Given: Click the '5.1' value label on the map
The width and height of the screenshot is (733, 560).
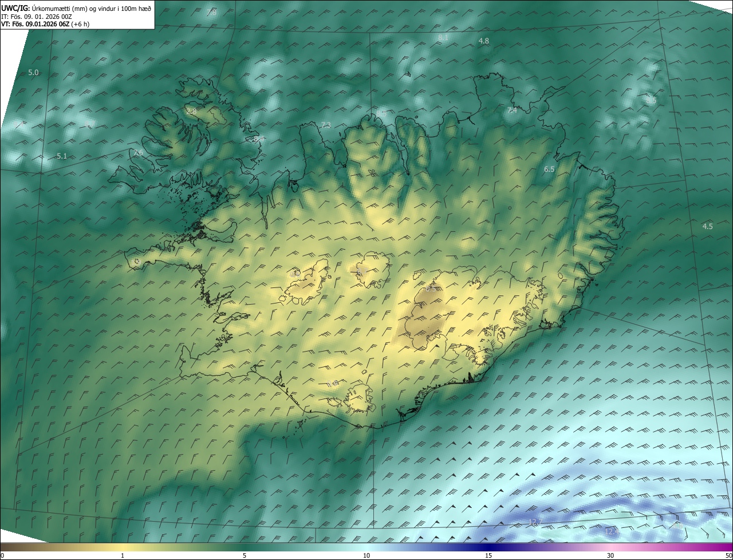Looking at the screenshot, I should click(x=62, y=156).
